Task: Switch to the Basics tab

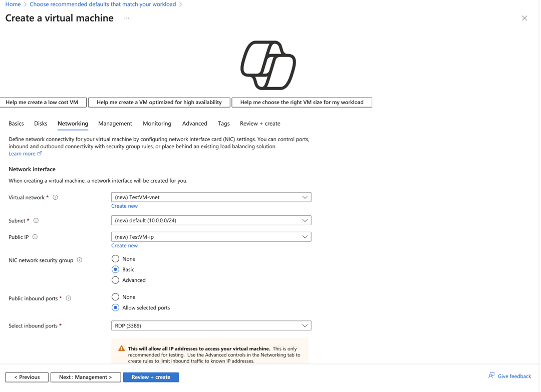Action: (x=16, y=124)
